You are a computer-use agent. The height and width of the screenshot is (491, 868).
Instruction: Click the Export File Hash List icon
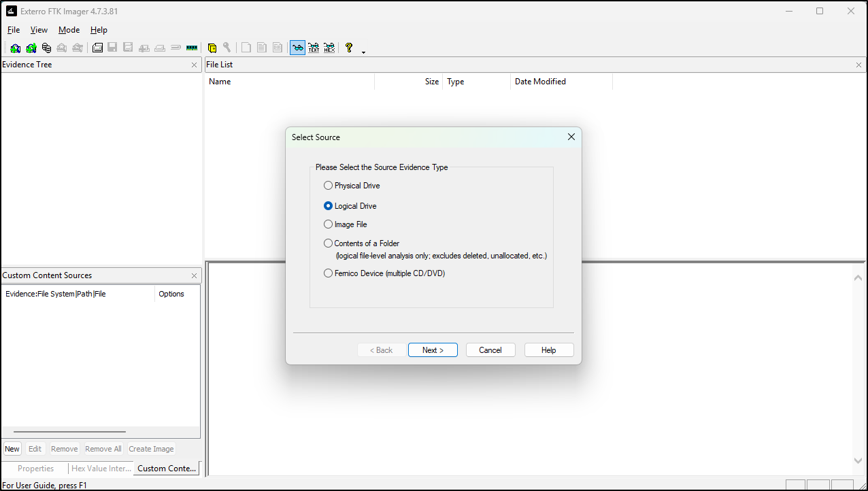tap(262, 48)
